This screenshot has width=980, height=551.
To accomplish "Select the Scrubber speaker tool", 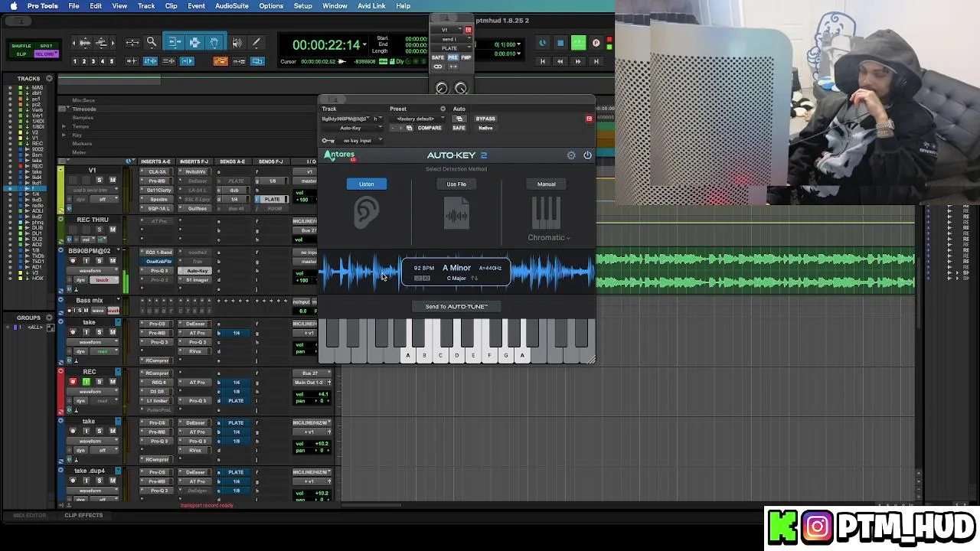I will (x=237, y=43).
